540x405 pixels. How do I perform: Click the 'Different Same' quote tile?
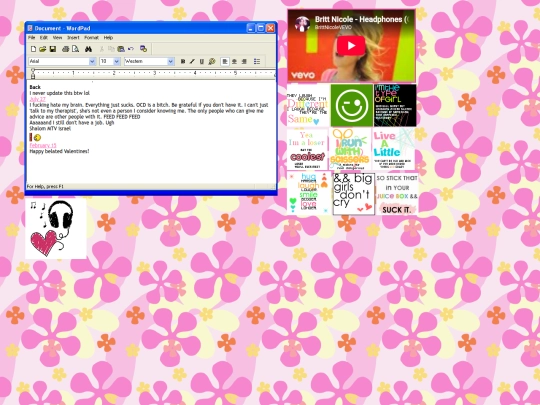[x=308, y=105]
